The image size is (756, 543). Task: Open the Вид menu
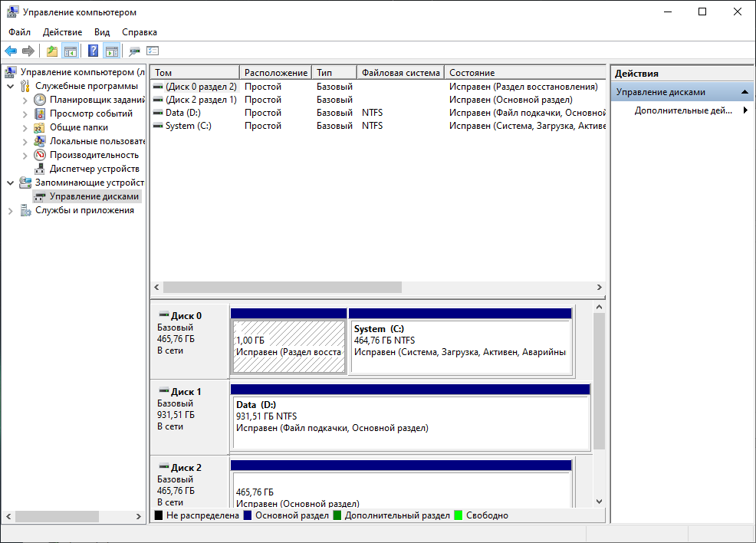pyautogui.click(x=102, y=32)
